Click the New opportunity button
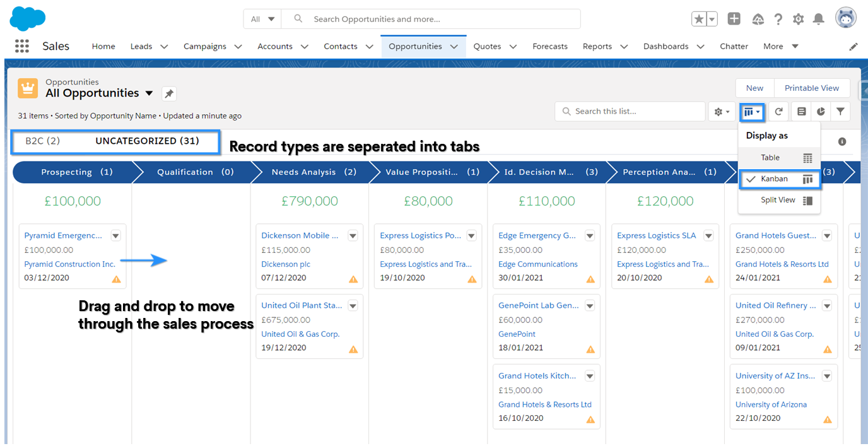Viewport: 868px width, 446px height. point(754,88)
